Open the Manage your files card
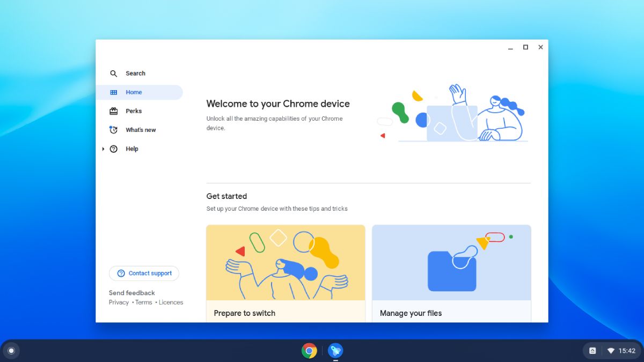The width and height of the screenshot is (644, 362). [451, 268]
